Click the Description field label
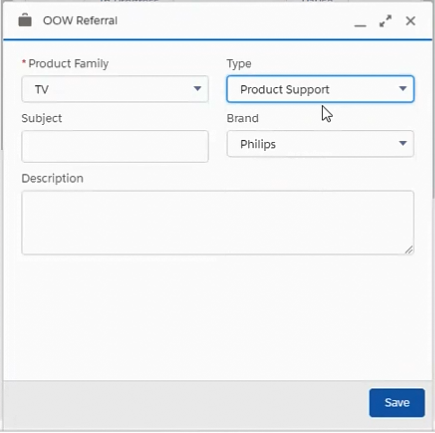 click(52, 178)
